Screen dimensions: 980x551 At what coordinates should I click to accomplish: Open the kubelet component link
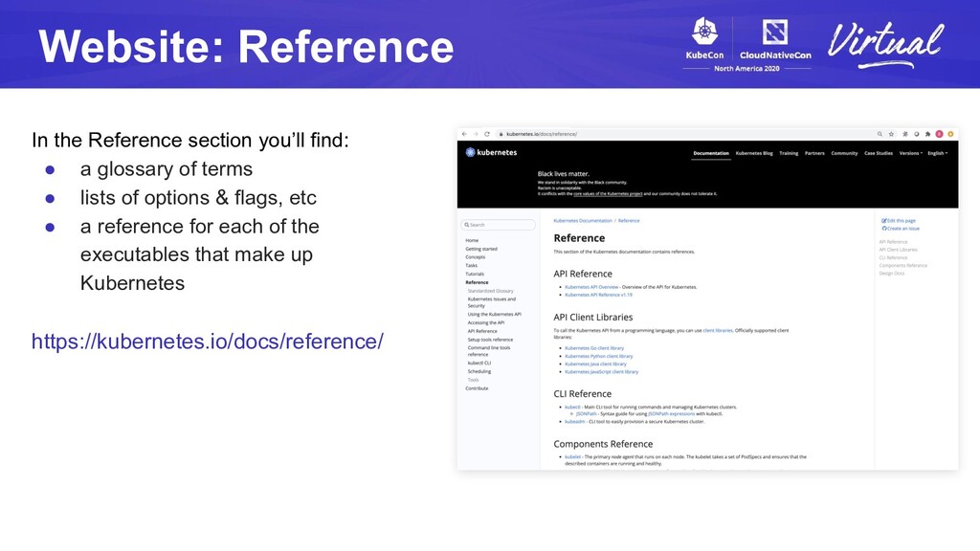[572, 456]
